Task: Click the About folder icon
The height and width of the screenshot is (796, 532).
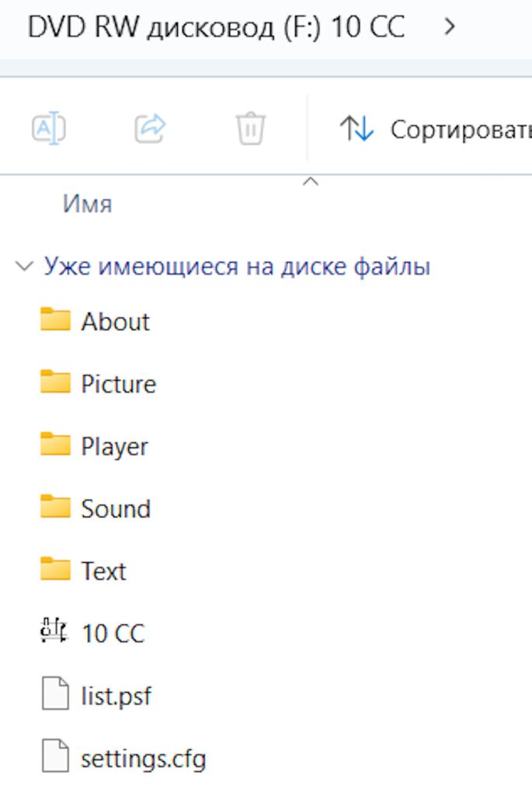Action: [x=55, y=319]
